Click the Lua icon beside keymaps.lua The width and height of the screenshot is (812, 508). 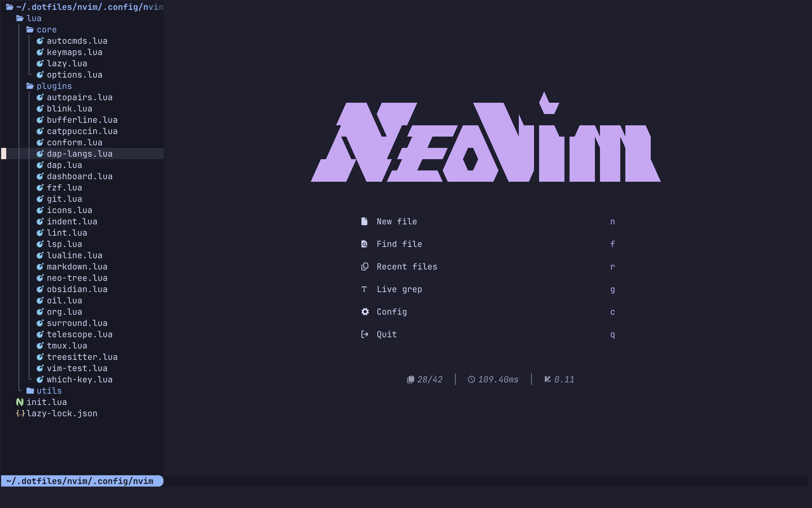pos(40,52)
